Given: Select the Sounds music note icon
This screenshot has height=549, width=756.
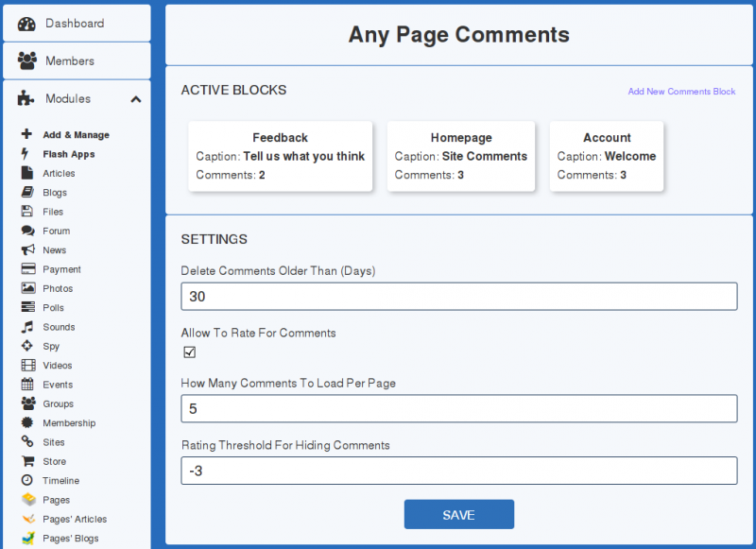Looking at the screenshot, I should pyautogui.click(x=27, y=327).
